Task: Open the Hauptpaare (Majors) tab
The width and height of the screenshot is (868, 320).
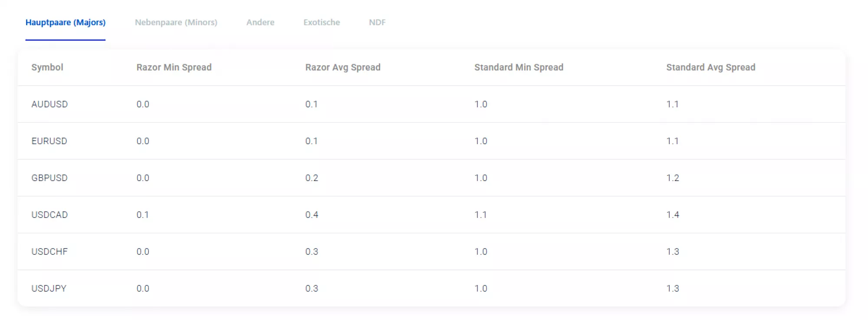Action: pyautogui.click(x=65, y=23)
